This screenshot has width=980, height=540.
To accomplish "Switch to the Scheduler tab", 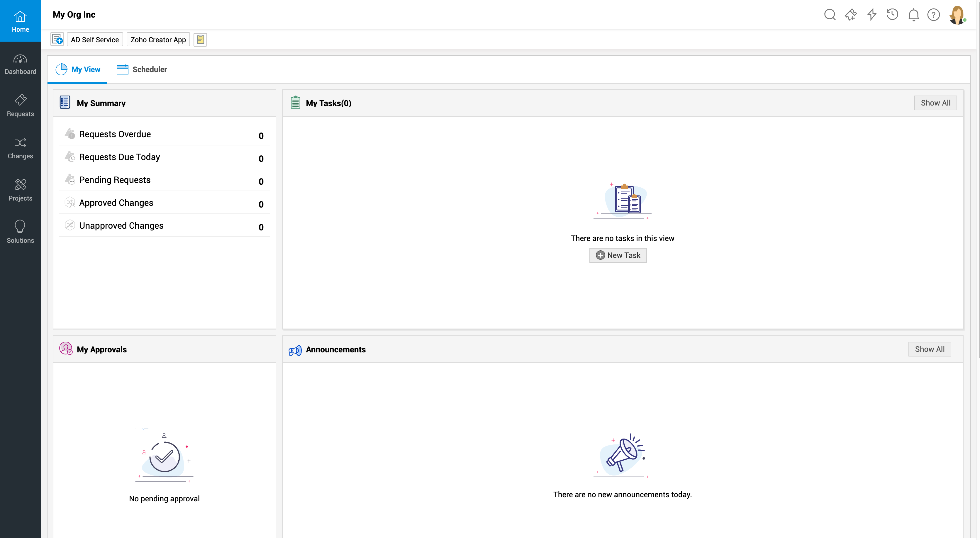I will 142,69.
